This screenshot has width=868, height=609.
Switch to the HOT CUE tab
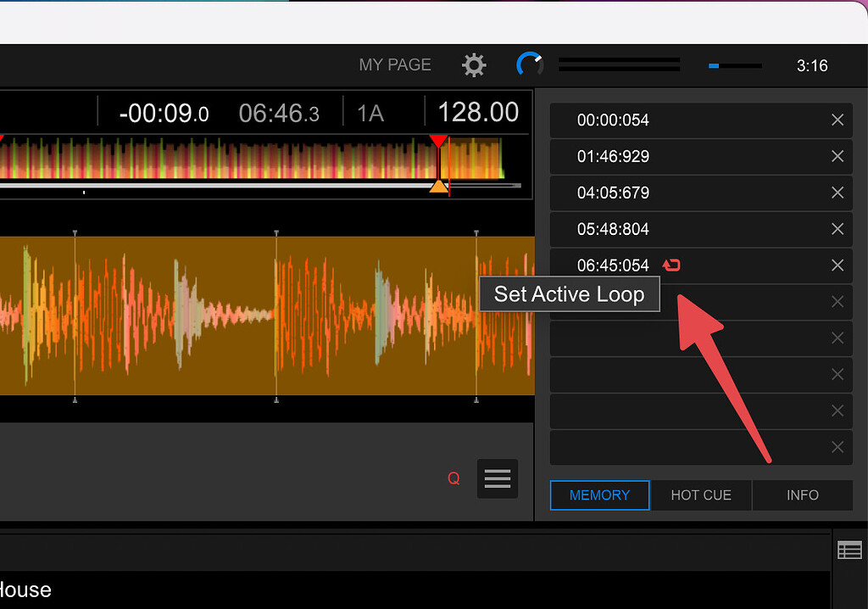click(x=701, y=494)
